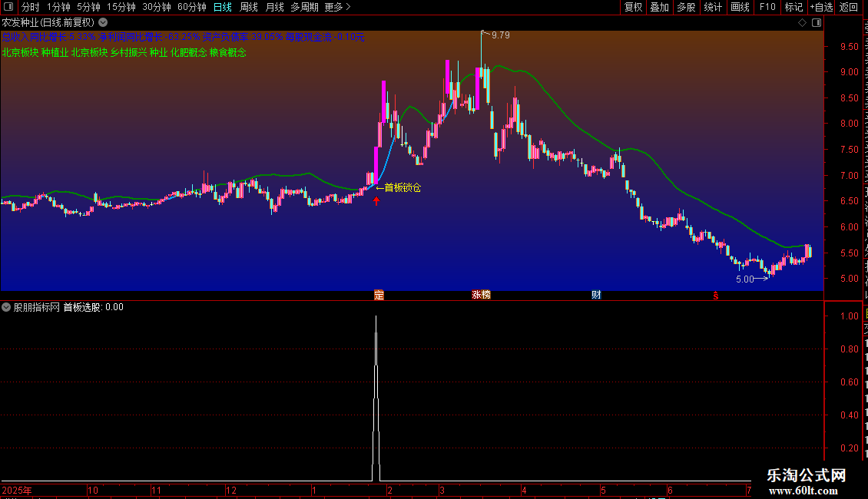
Task: Click the 2025年 label on time axis
Action: (x=17, y=490)
